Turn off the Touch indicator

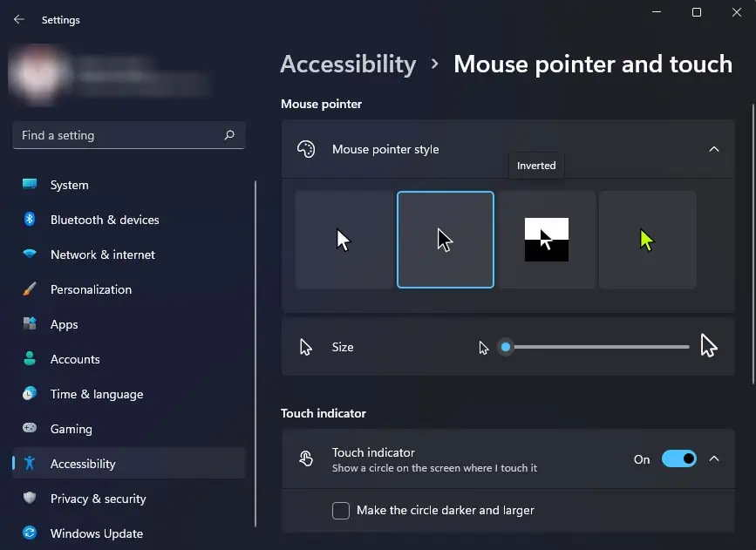[678, 458]
